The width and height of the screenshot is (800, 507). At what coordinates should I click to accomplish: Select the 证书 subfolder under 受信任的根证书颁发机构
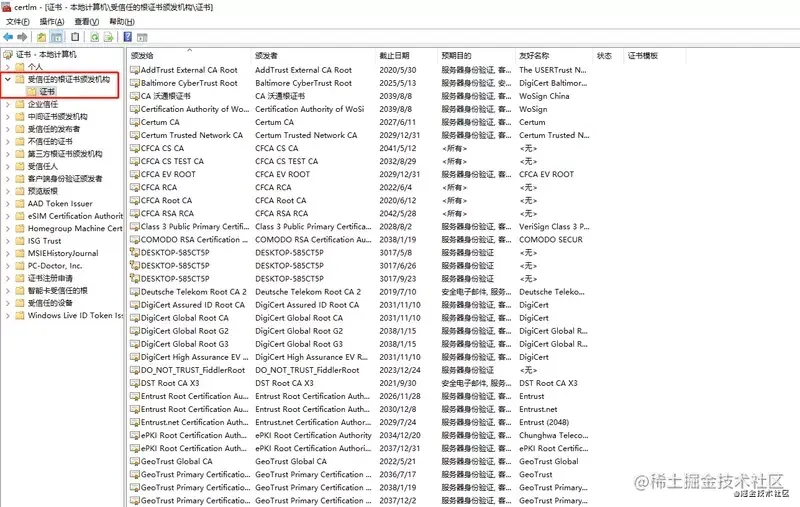[47, 92]
